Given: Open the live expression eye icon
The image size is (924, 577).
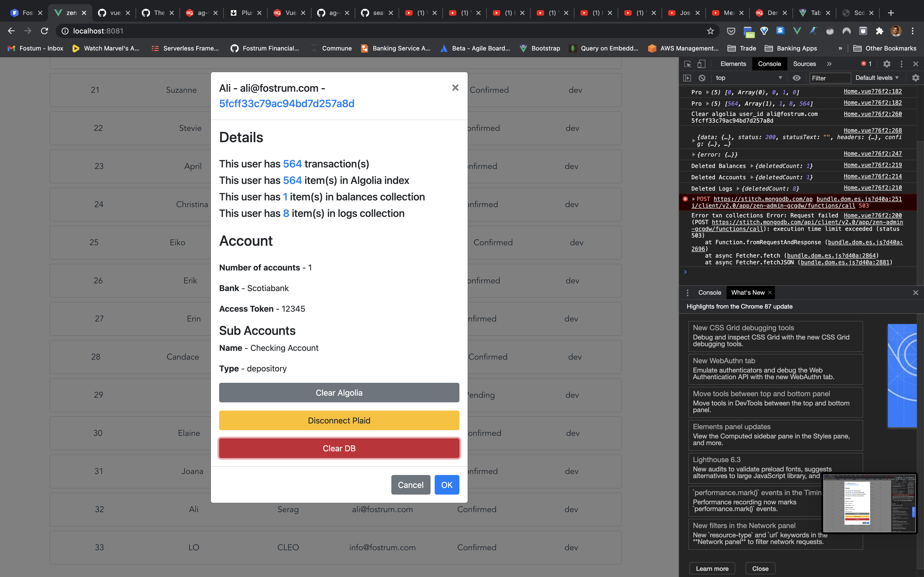Looking at the screenshot, I should 796,78.
